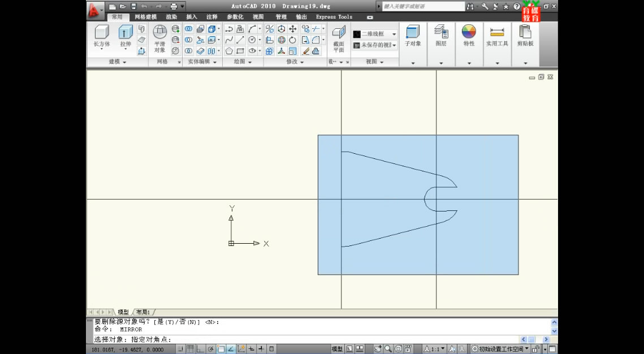Select the Polygon draw tool
This screenshot has width=644, height=354.
[x=229, y=51]
